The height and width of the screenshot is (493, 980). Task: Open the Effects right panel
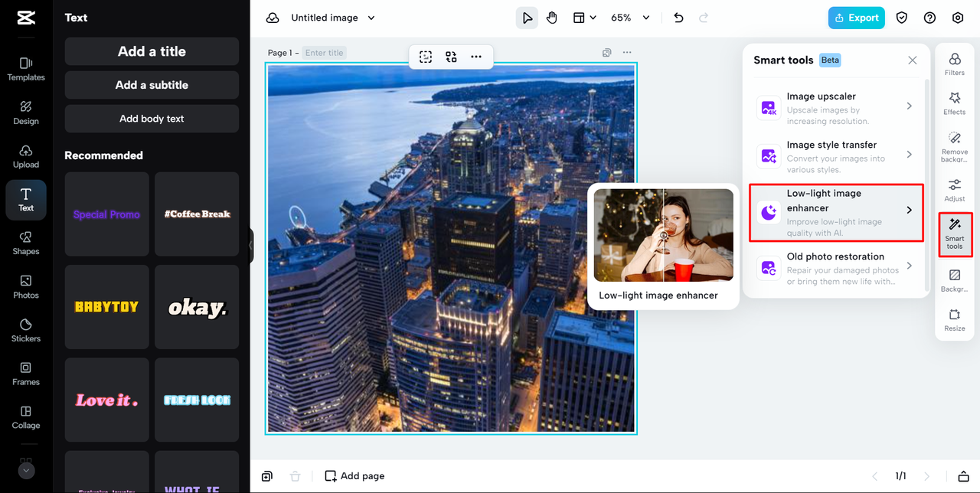(955, 103)
